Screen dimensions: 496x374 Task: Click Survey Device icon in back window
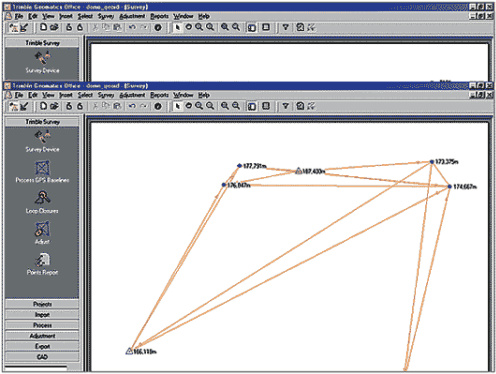click(x=42, y=58)
